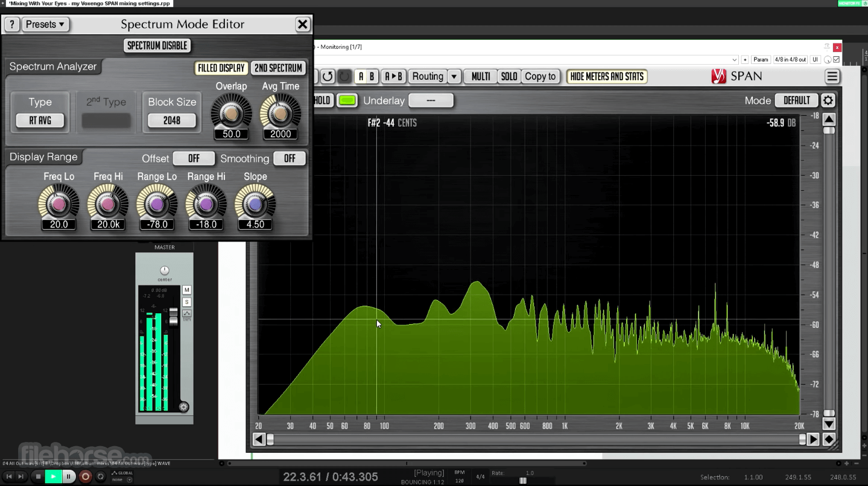
Task: Click Freq Lo value field 20.0
Action: coord(59,225)
